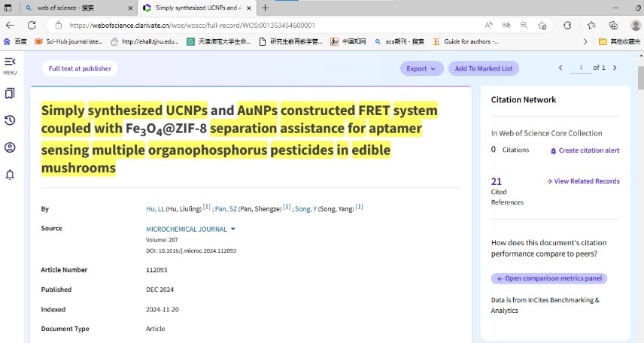Open 中国知网 bookmark
The height and width of the screenshot is (343, 644).
point(348,41)
